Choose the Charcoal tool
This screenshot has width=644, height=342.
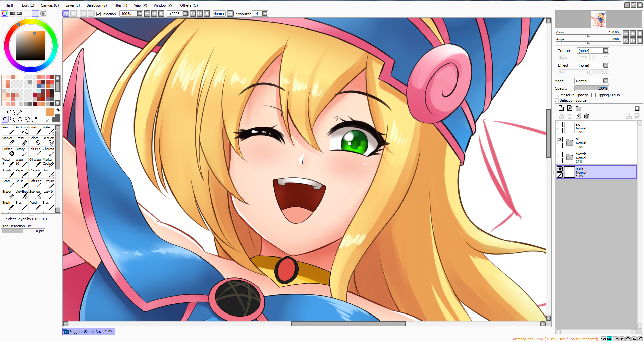coord(48,152)
